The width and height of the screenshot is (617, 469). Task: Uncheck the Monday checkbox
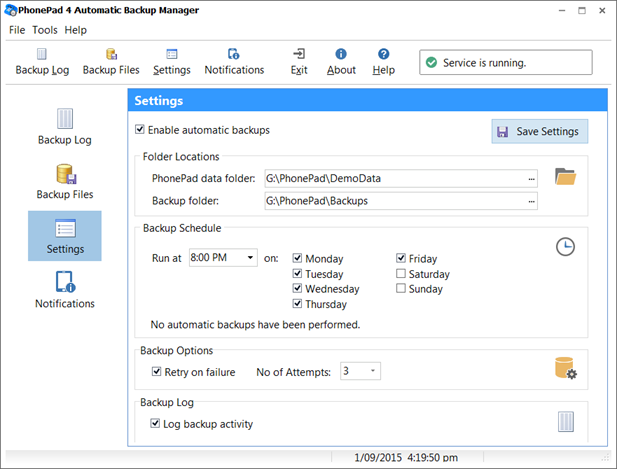(297, 258)
